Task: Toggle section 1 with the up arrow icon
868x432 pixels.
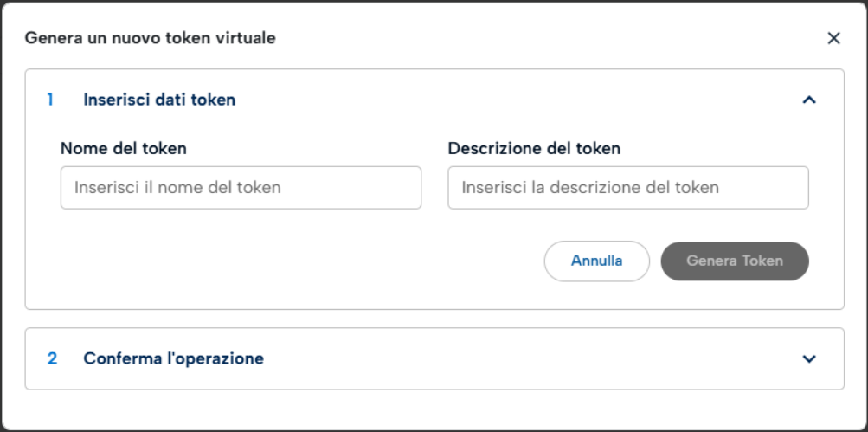Action: tap(809, 100)
